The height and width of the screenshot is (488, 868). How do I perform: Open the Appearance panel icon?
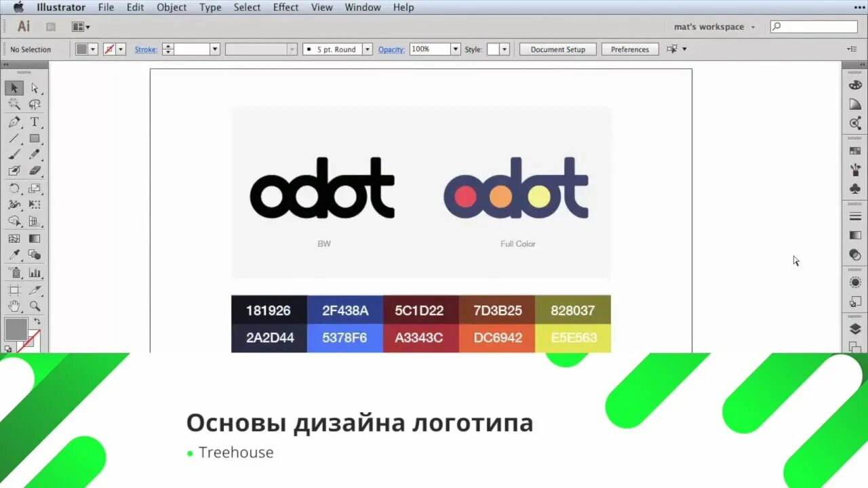click(x=855, y=282)
